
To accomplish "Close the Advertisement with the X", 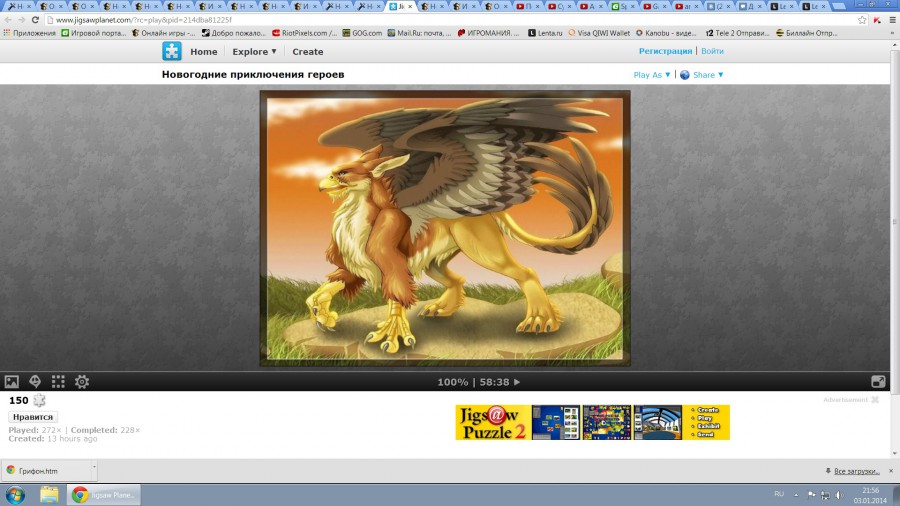I will coord(875,399).
